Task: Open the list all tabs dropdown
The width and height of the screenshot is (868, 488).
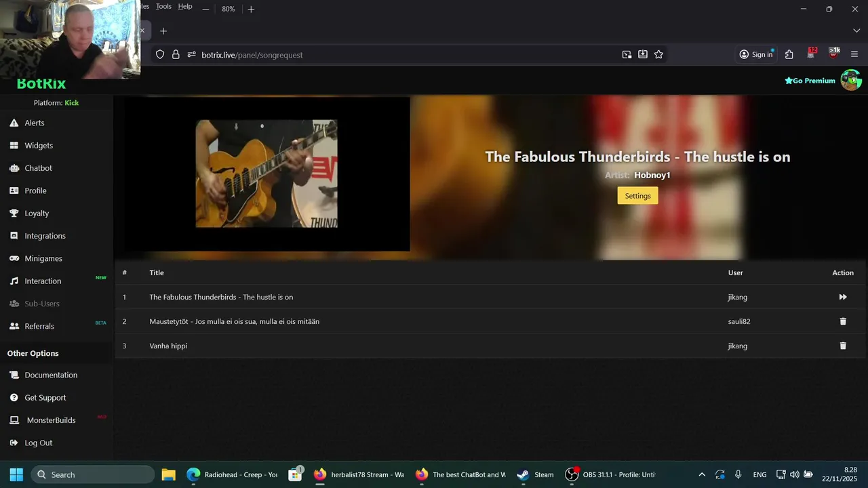Action: point(856,31)
